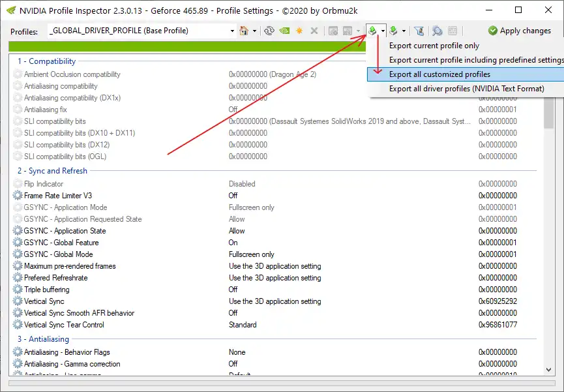
Task: Click the yellow sun icon to create profile
Action: pos(298,30)
